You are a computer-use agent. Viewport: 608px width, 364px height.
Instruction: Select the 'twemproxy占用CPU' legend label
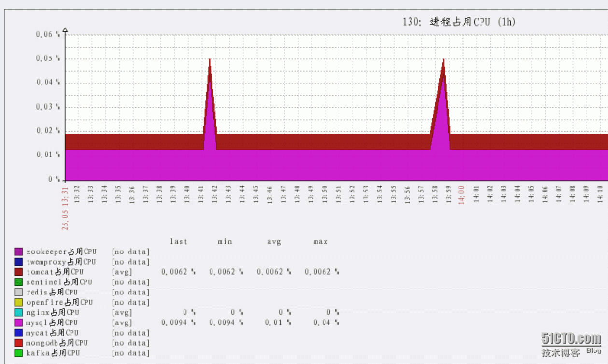61,262
